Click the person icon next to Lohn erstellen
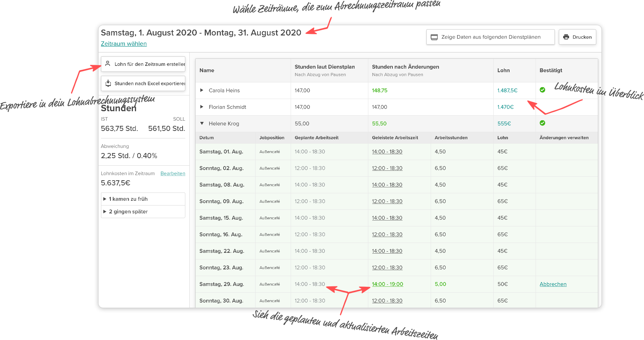Image resolution: width=644 pixels, height=340 pixels. (x=108, y=64)
